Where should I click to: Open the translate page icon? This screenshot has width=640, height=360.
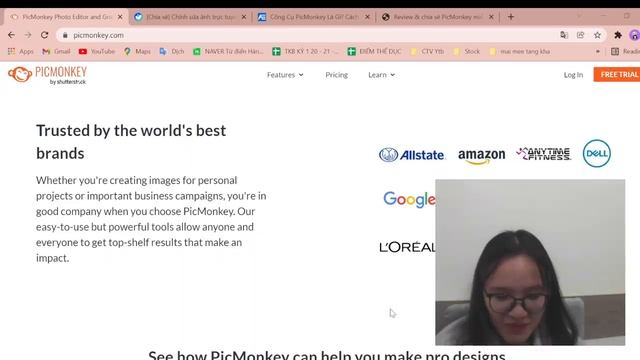[x=564, y=35]
